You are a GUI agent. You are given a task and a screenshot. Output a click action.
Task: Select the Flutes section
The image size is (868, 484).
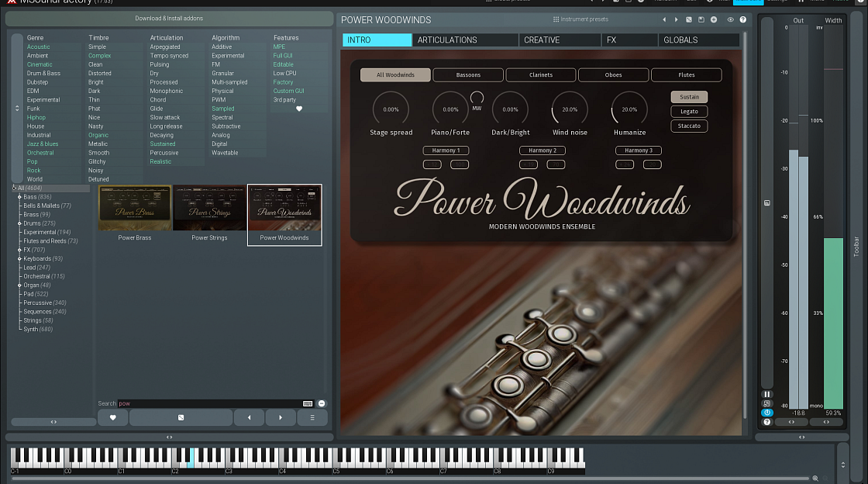pos(687,74)
